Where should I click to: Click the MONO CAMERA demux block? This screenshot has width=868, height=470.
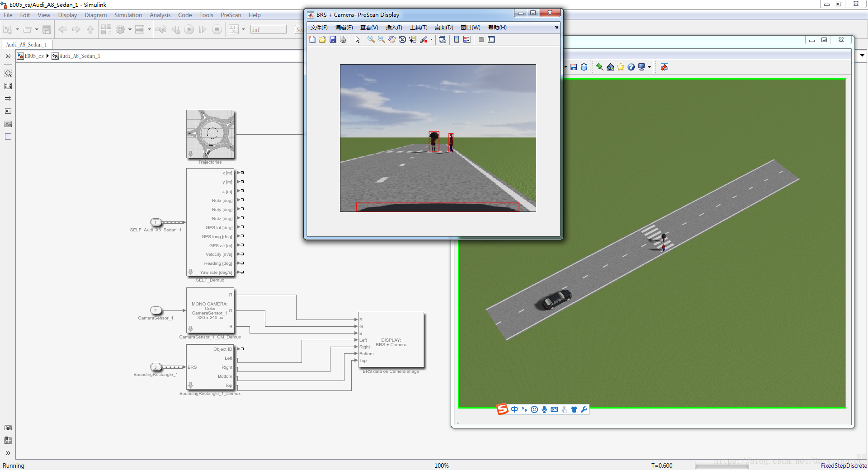click(210, 311)
